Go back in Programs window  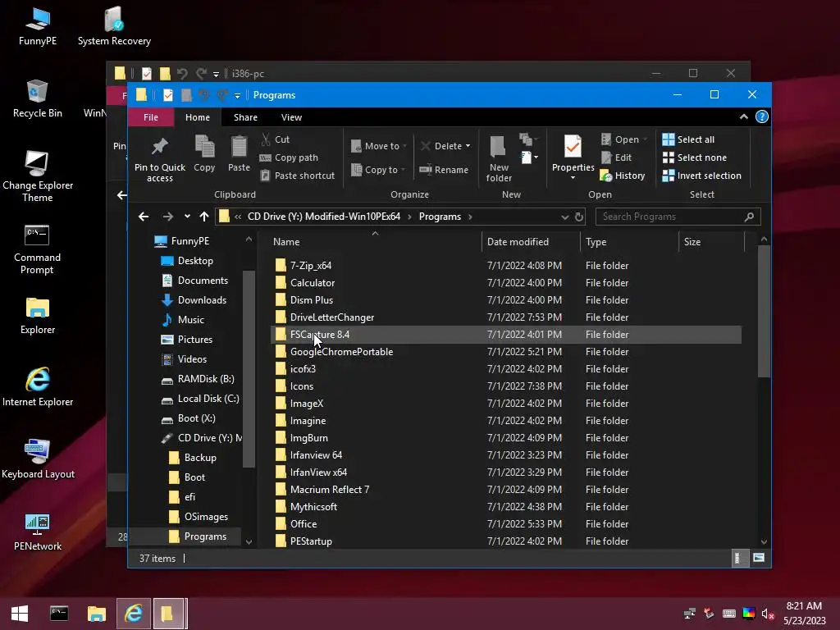pos(143,217)
